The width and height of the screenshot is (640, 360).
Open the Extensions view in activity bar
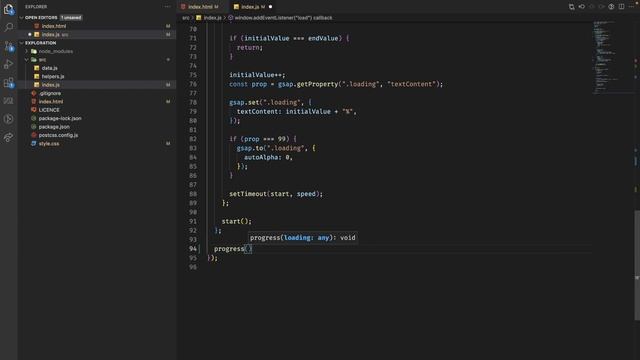(x=9, y=82)
